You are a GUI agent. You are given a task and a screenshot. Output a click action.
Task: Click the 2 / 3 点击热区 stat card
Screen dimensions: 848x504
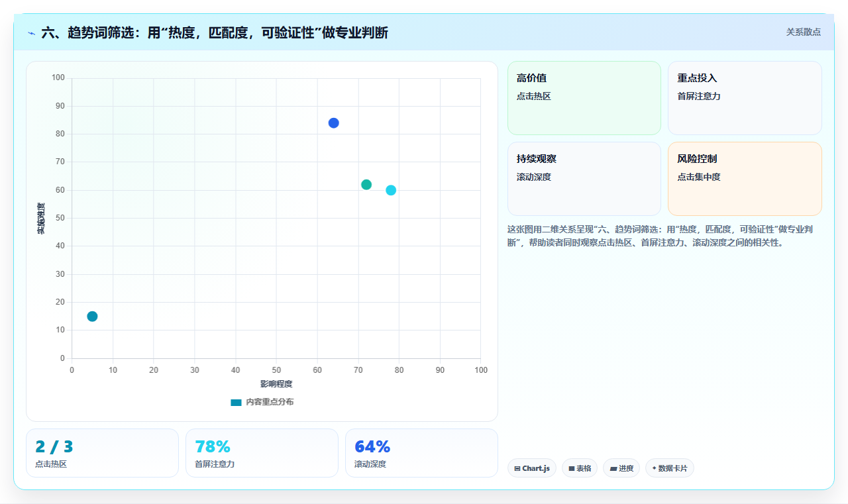point(102,453)
